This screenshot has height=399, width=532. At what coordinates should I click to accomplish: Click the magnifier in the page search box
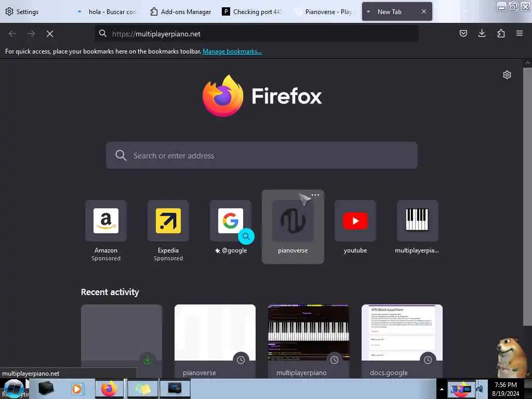click(121, 155)
